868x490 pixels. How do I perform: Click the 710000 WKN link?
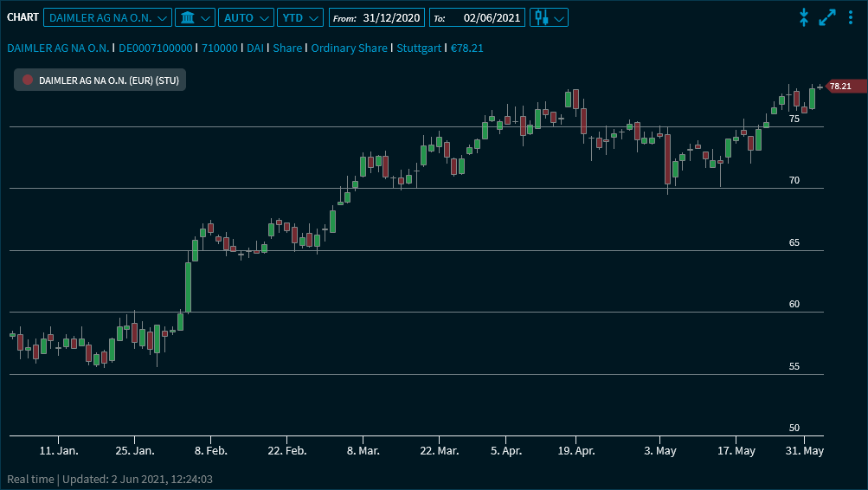tap(220, 48)
